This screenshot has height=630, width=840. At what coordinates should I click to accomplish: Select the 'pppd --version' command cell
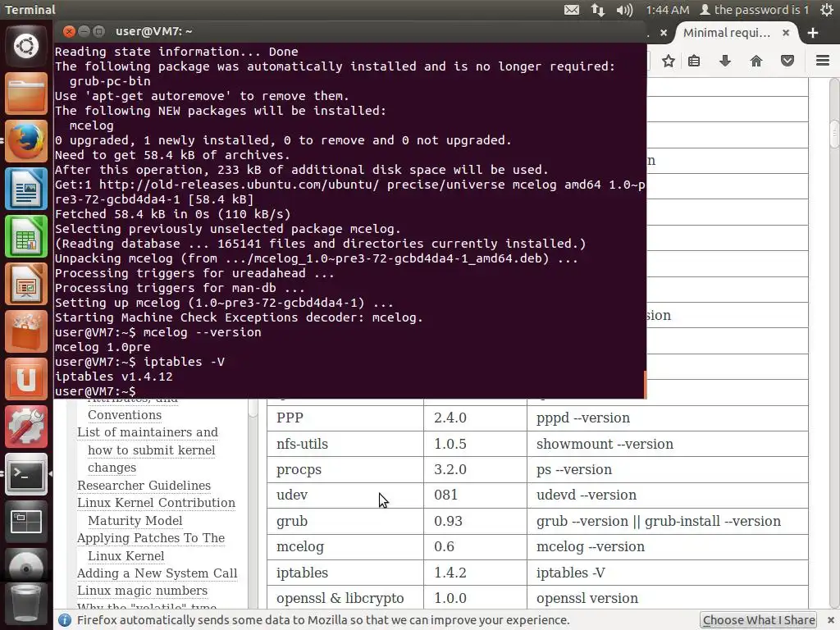[668, 418]
